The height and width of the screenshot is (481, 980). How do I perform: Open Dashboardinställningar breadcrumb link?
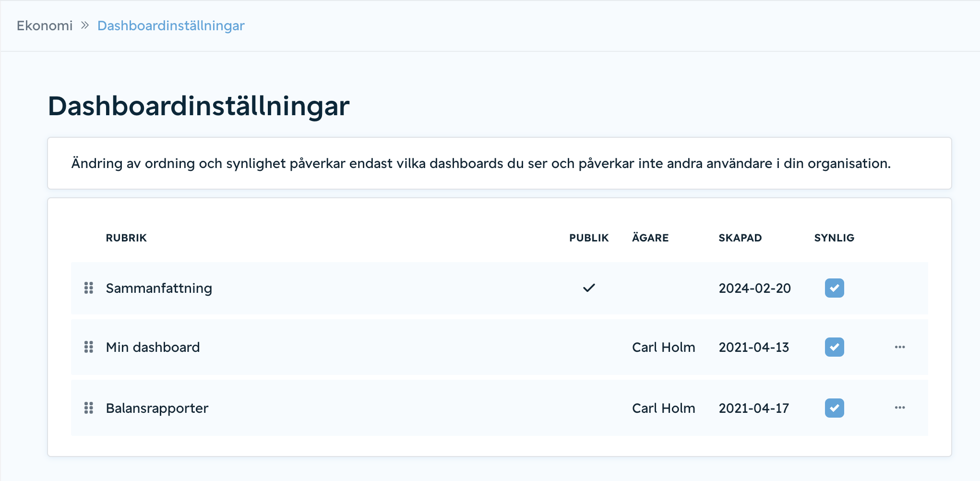click(x=171, y=25)
